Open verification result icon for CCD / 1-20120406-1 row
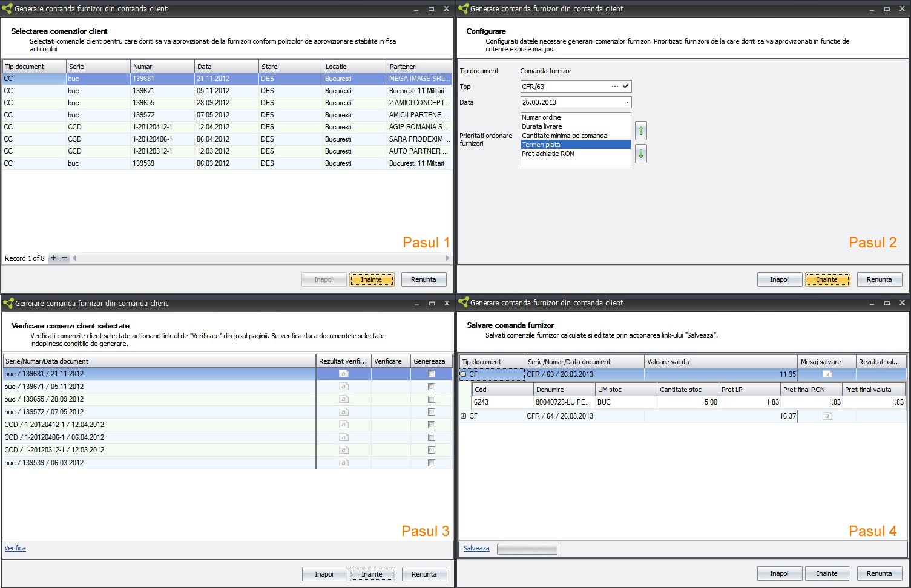Screen dimensions: 911x588 click(344, 437)
